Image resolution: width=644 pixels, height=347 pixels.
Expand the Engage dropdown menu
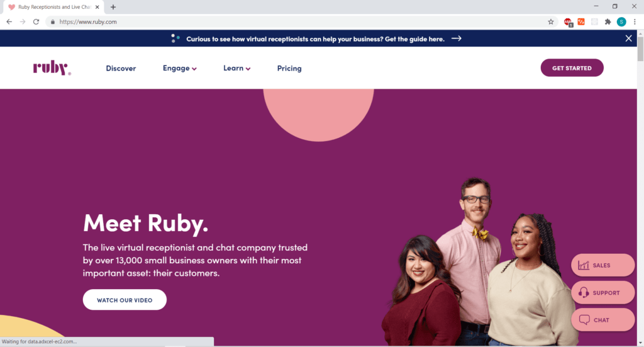(x=179, y=68)
